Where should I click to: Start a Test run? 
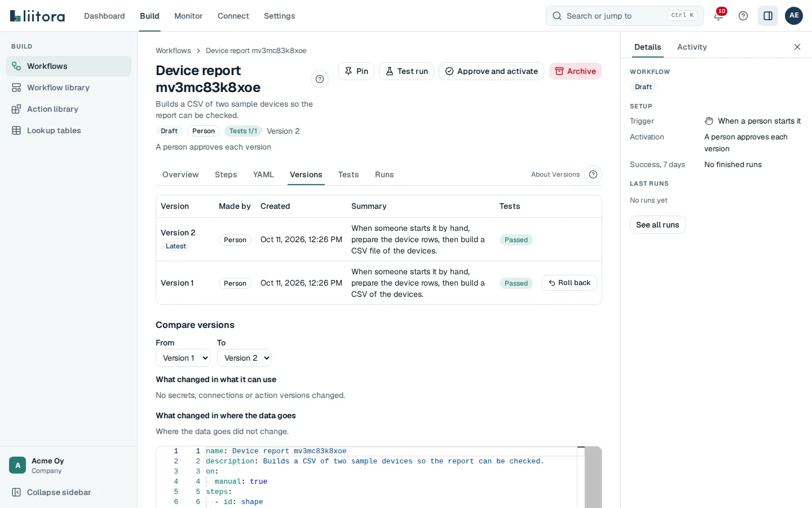[x=407, y=71]
